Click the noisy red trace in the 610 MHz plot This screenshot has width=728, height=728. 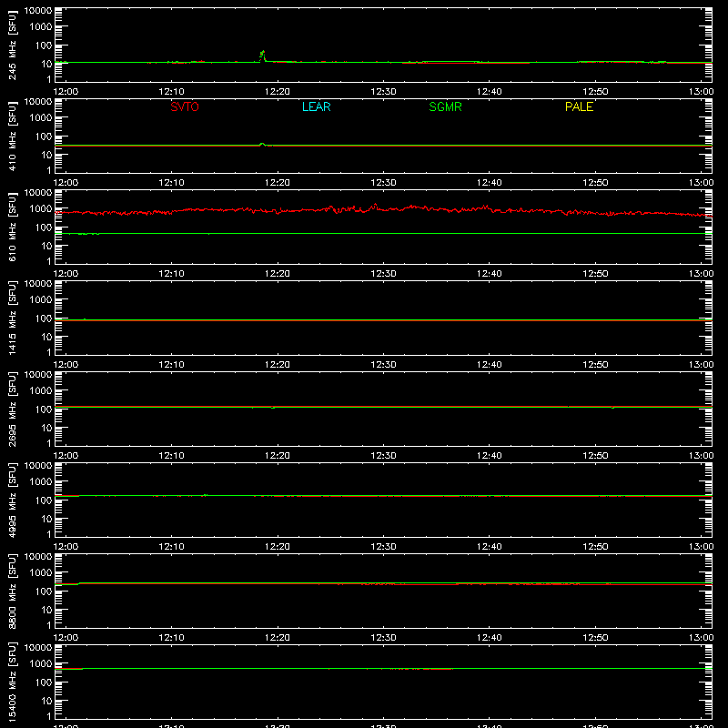383,210
